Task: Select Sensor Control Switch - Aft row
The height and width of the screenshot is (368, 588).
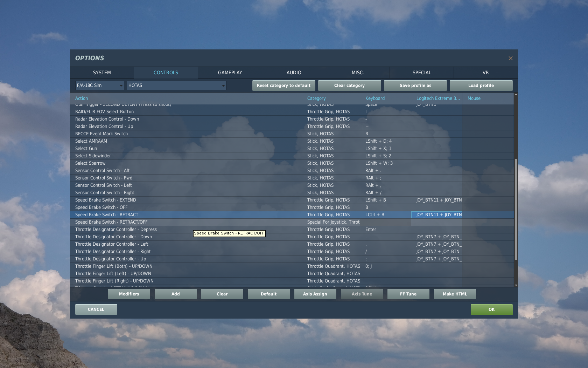Action: (292, 171)
